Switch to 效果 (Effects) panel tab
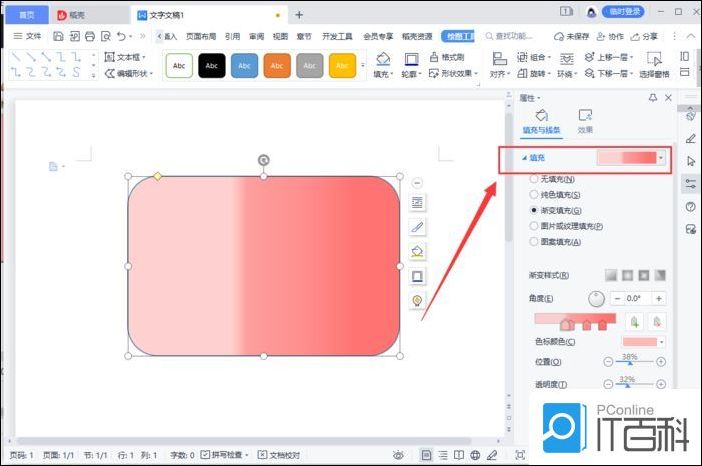 pyautogui.click(x=585, y=121)
